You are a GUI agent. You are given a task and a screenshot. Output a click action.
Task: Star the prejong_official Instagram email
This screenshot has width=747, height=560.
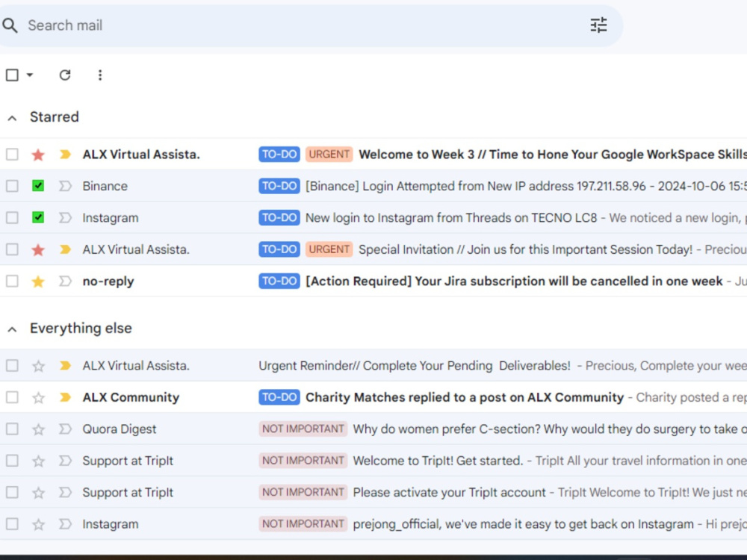click(x=38, y=524)
